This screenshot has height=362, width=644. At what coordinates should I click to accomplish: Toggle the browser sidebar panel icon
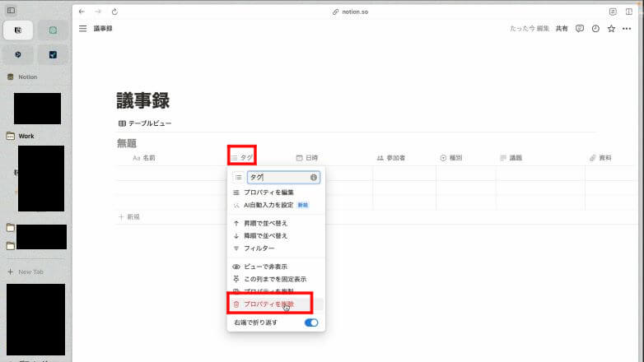[11, 10]
